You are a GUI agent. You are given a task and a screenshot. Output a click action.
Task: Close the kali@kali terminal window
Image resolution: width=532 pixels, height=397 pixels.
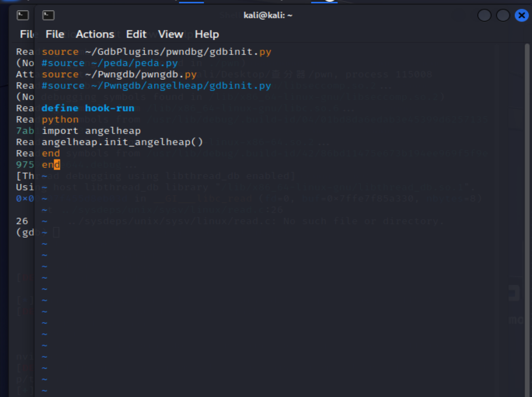(521, 16)
